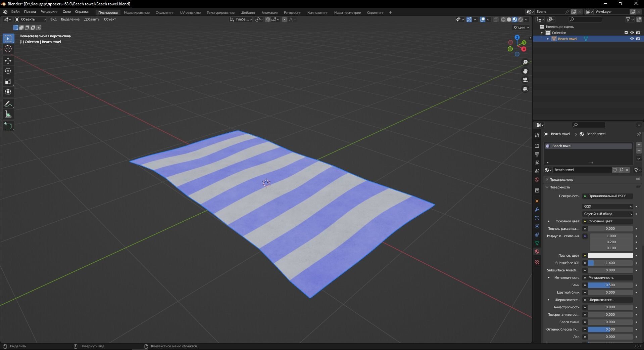This screenshot has width=644, height=350.
Task: Click the outliner search field
Action: (x=586, y=19)
